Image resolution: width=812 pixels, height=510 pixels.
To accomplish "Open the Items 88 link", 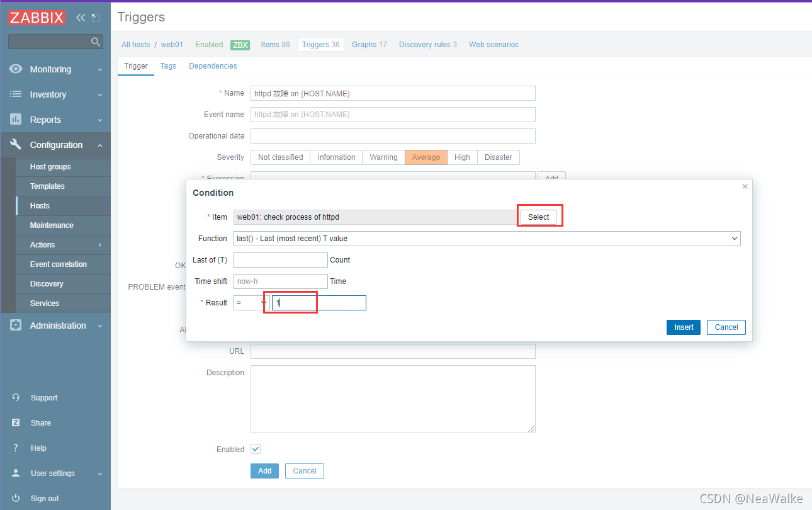I will click(275, 45).
